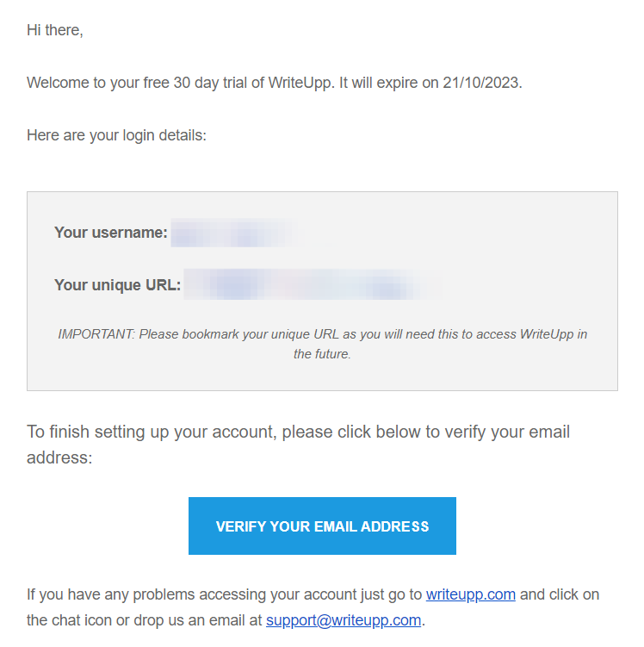Click "the future." ending the italic note
This screenshot has width=644, height=647.
(322, 354)
